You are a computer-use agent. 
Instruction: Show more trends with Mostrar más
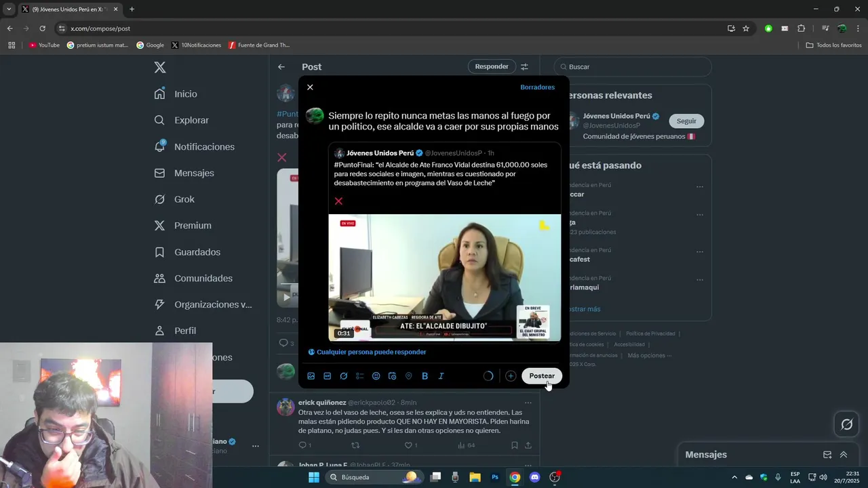click(583, 309)
